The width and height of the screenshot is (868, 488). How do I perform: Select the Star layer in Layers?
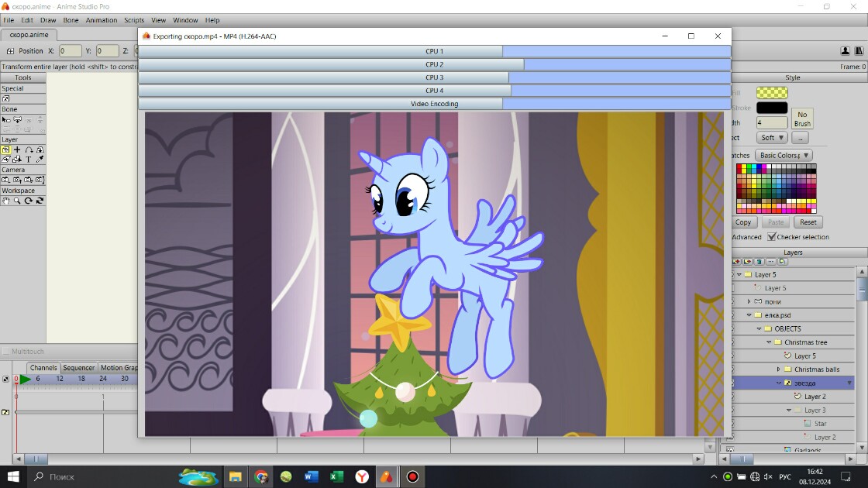(x=820, y=423)
